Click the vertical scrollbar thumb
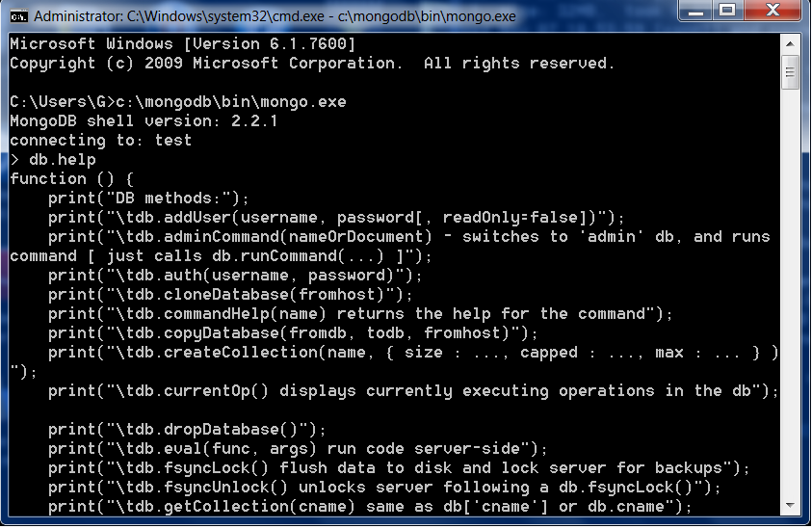812x529 pixels. tap(790, 72)
